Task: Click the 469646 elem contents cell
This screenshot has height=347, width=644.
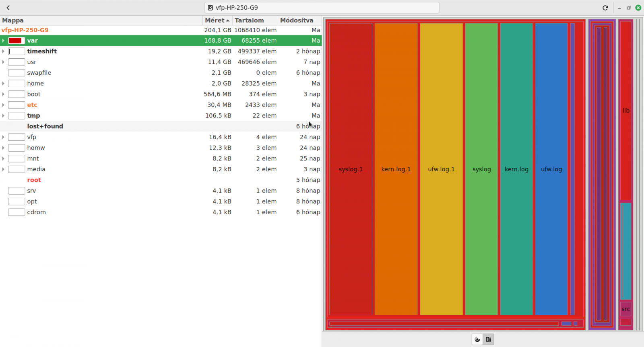Action: point(257,62)
